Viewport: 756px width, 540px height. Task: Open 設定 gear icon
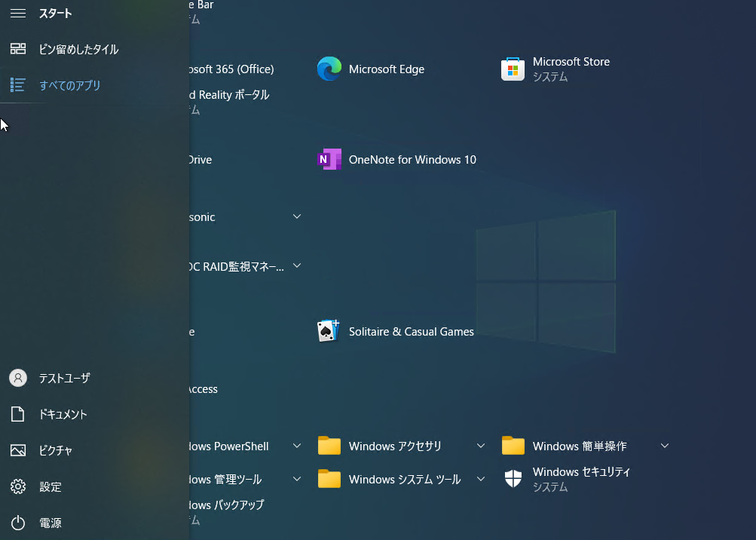pos(18,486)
